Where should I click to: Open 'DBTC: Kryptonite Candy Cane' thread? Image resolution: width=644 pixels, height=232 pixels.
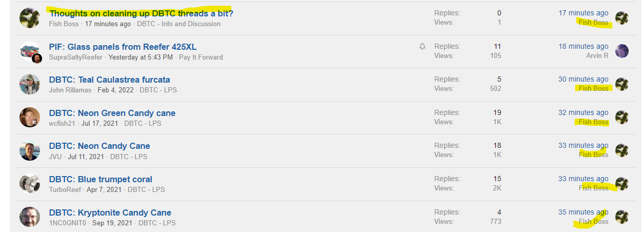[110, 212]
